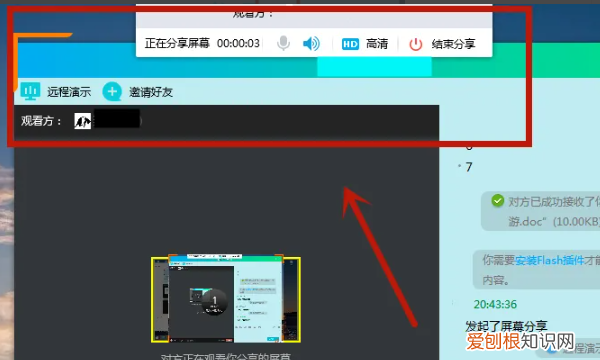The height and width of the screenshot is (360, 600).
Task: Click the viewer's avatar next to 观看方
Action: [83, 121]
